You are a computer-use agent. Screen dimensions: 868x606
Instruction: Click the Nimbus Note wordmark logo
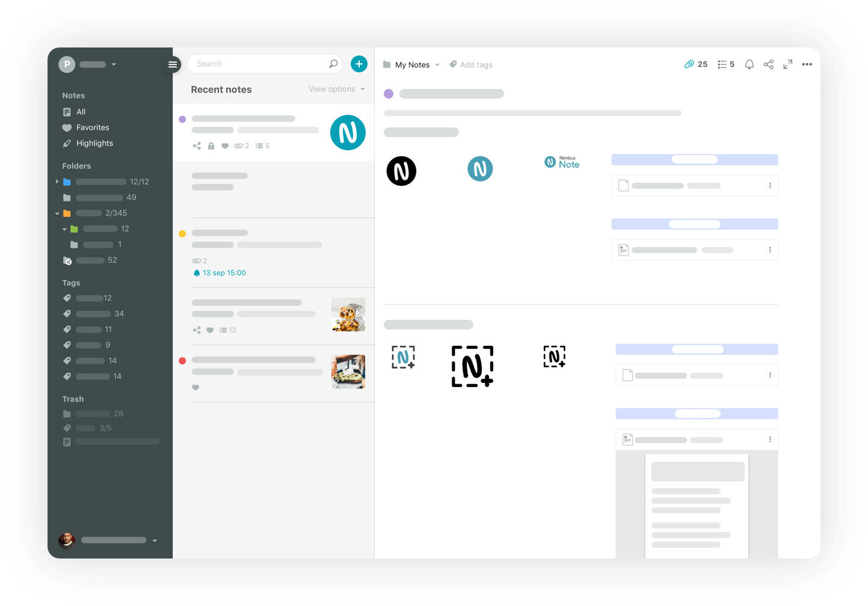[x=562, y=162]
